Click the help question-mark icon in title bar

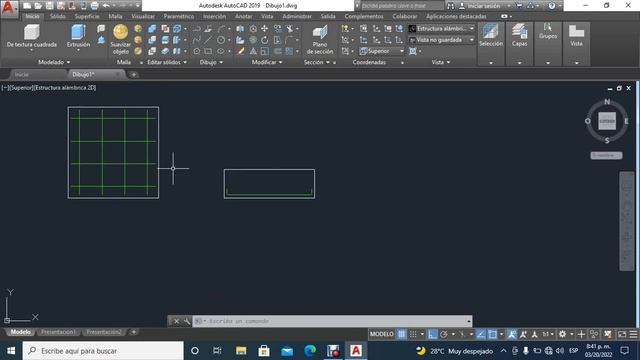[552, 6]
